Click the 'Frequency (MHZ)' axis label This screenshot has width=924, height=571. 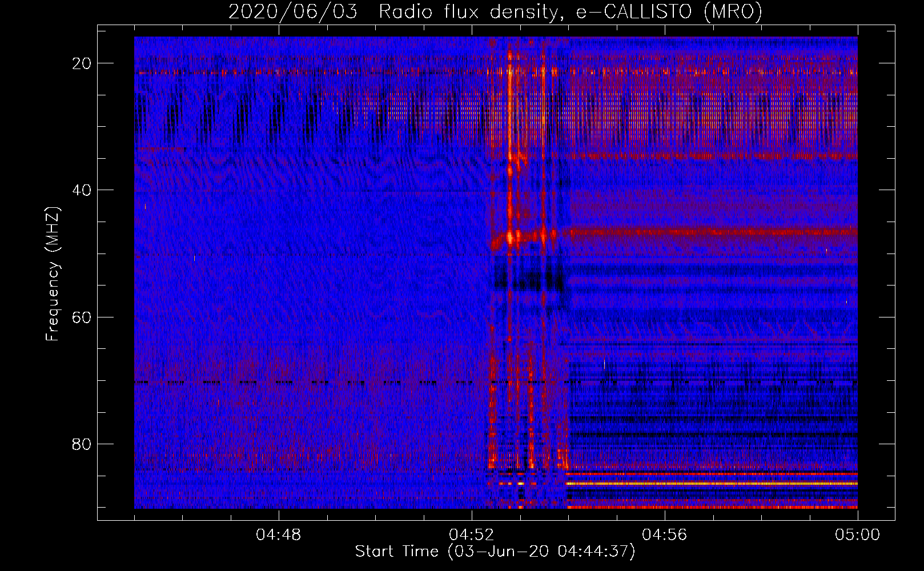[53, 275]
